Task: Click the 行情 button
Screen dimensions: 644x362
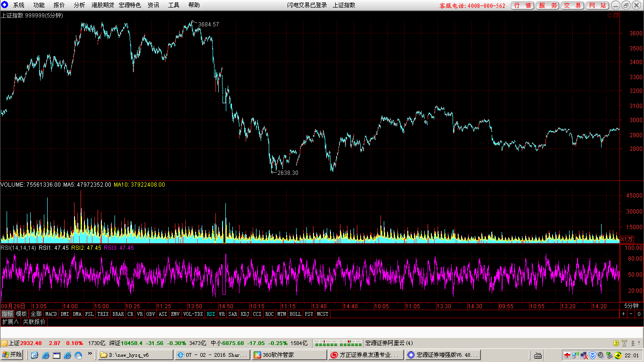Action: click(523, 6)
